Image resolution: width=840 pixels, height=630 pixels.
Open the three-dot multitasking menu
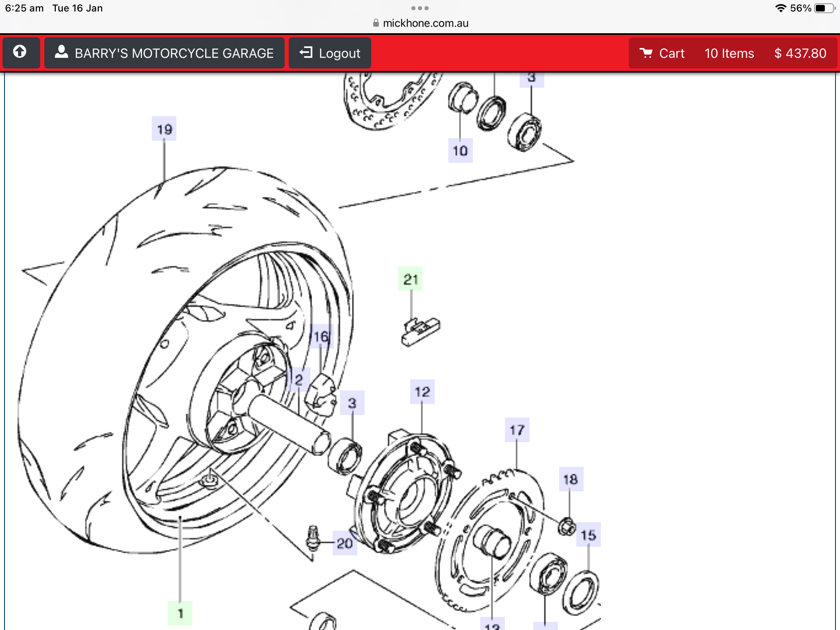[x=420, y=8]
